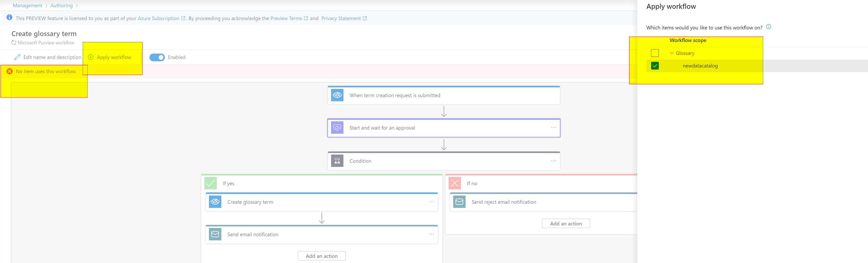Click the eye icon on 'Create glossary term' action

(215, 202)
